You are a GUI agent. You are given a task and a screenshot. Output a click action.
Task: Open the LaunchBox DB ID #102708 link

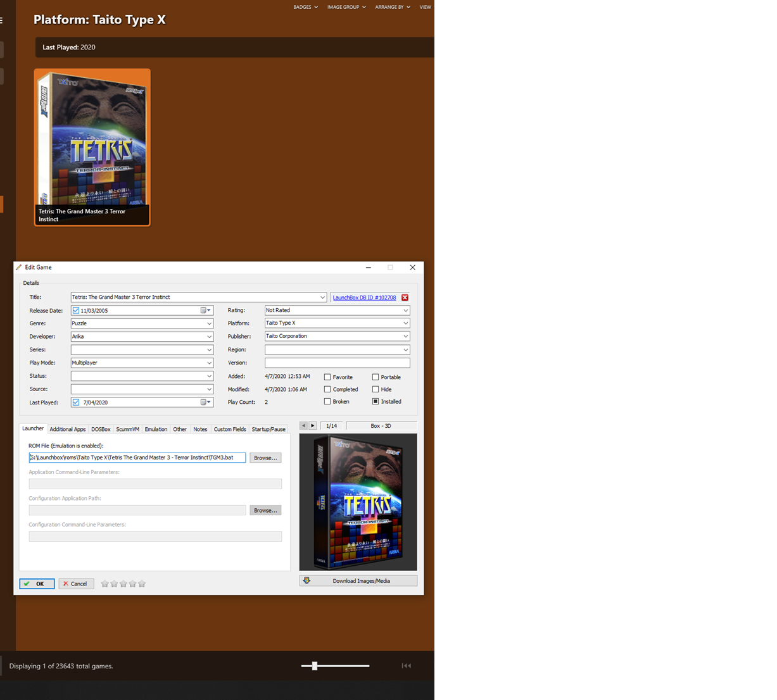pyautogui.click(x=364, y=297)
